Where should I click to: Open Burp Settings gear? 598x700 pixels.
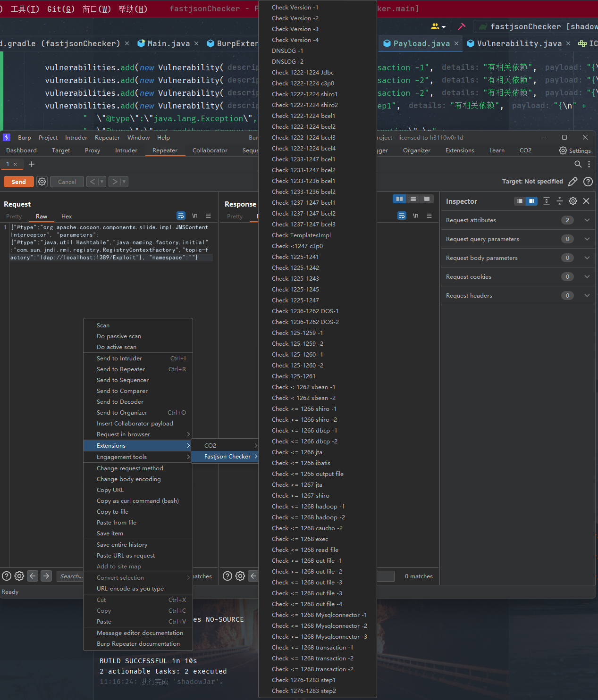(x=575, y=150)
